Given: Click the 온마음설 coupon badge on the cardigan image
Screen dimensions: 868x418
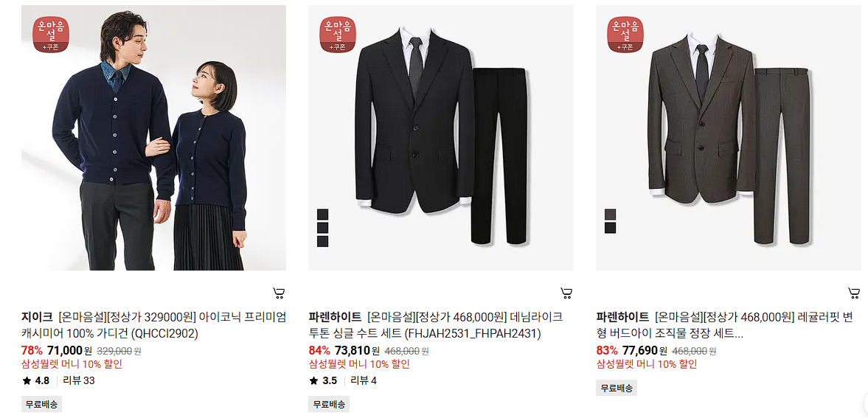Looking at the screenshot, I should pos(51,35).
